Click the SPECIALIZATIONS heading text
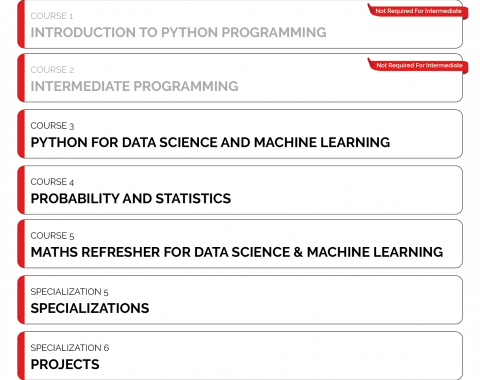Viewport: 480px width, 380px height. click(x=90, y=308)
